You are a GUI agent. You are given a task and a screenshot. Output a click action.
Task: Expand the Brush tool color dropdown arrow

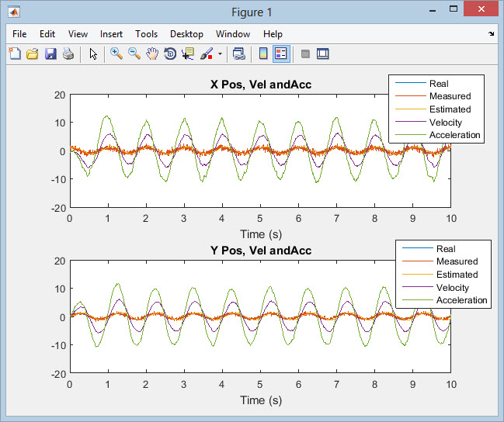[220, 54]
